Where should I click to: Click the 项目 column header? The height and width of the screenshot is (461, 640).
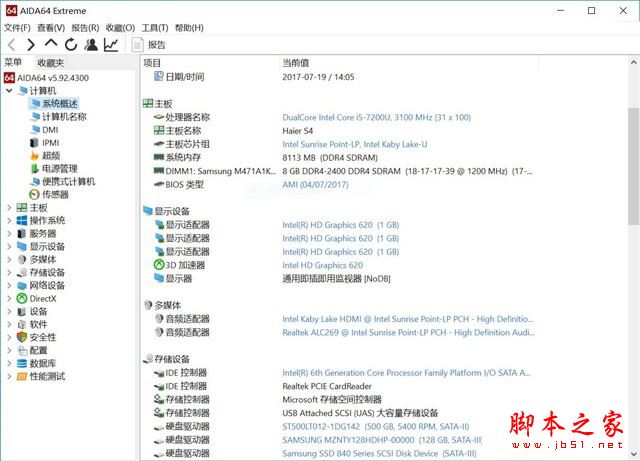(x=152, y=63)
